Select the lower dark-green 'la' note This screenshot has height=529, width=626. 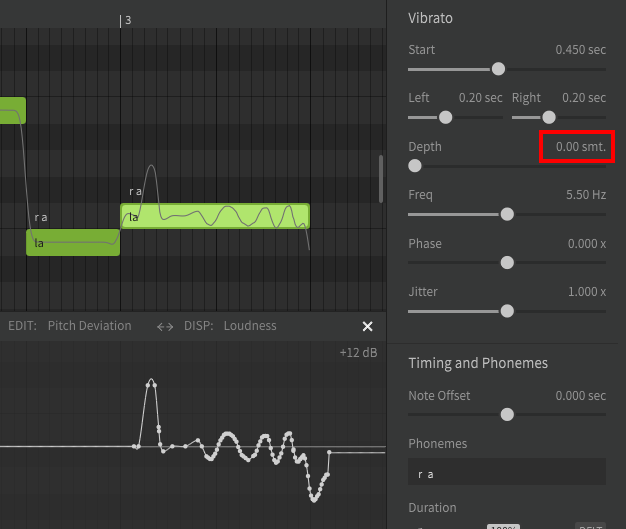[x=73, y=242]
